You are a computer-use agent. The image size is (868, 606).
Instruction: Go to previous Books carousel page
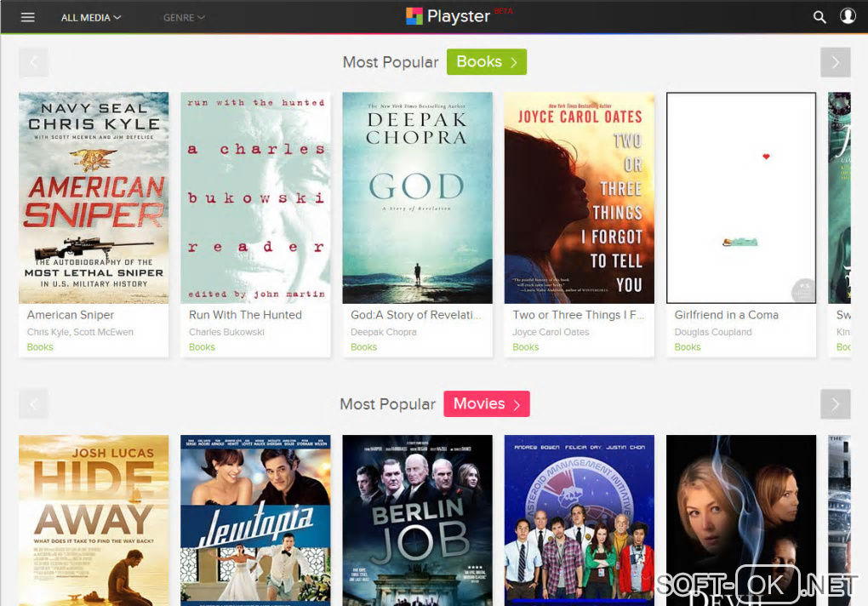click(33, 62)
